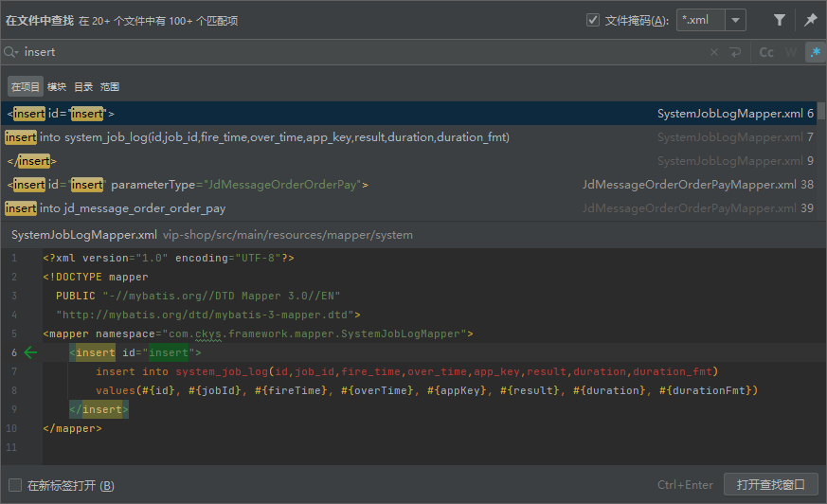This screenshot has width=827, height=504.
Task: Toggle the W whole words option
Action: point(791,52)
